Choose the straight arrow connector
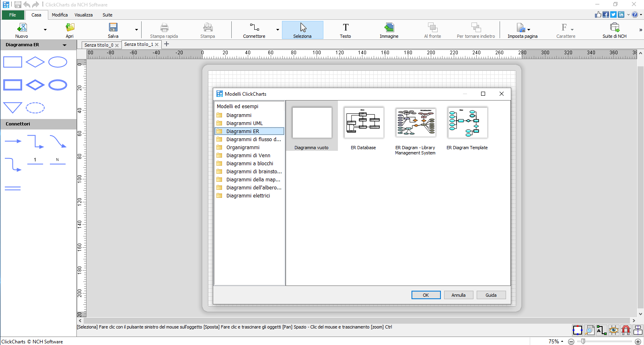Screen dimensions: 644x345 (13, 141)
